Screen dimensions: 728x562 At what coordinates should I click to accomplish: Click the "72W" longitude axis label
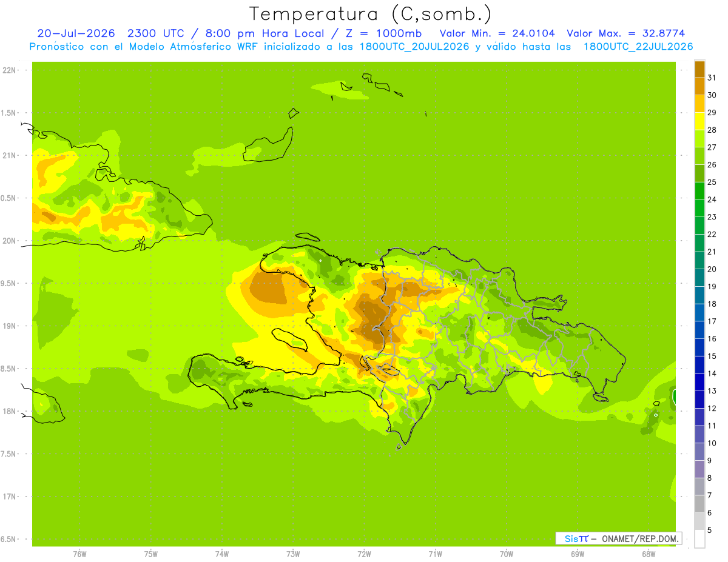364,554
